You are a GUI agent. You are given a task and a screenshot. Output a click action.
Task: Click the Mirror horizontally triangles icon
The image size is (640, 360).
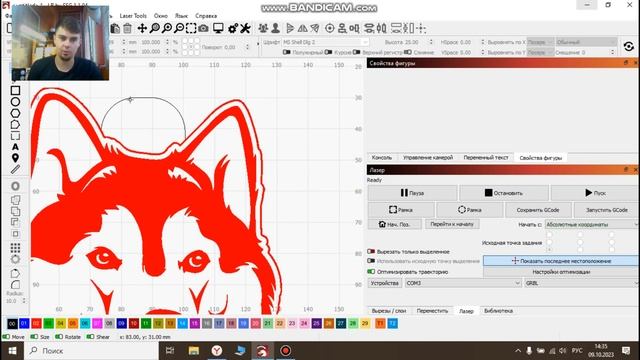(x=302, y=28)
